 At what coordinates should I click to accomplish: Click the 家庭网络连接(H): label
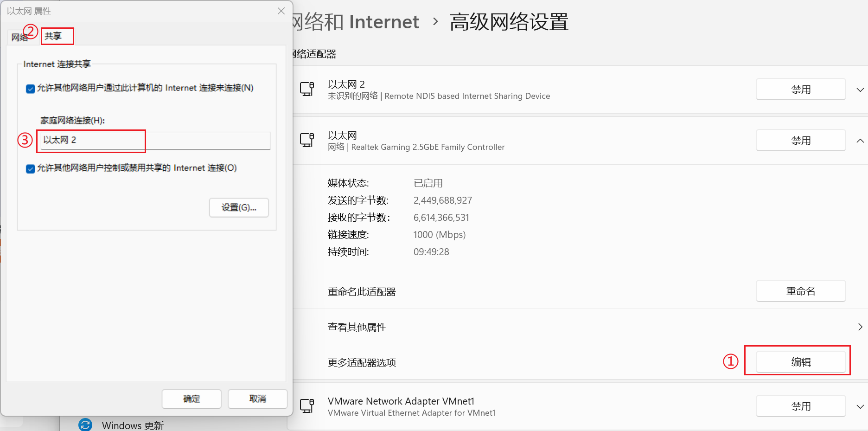pos(73,121)
